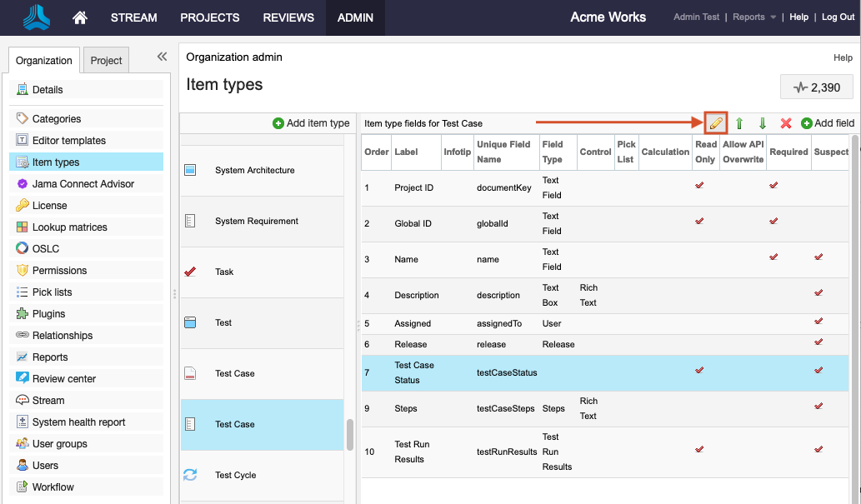
Task: Select the highlighted Test Case item type
Action: tap(263, 424)
